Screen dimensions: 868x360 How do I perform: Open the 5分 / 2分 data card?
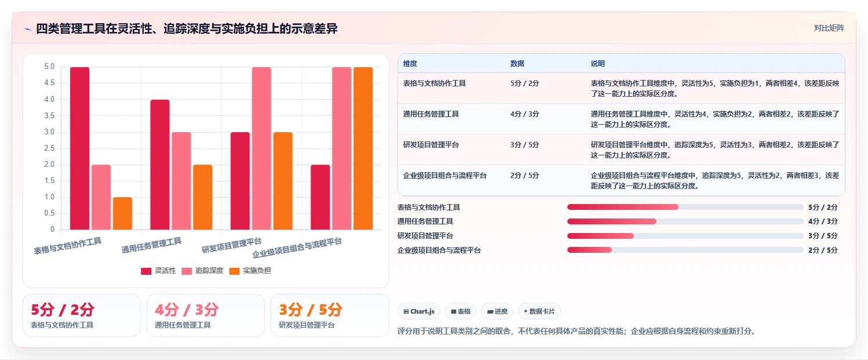click(82, 315)
